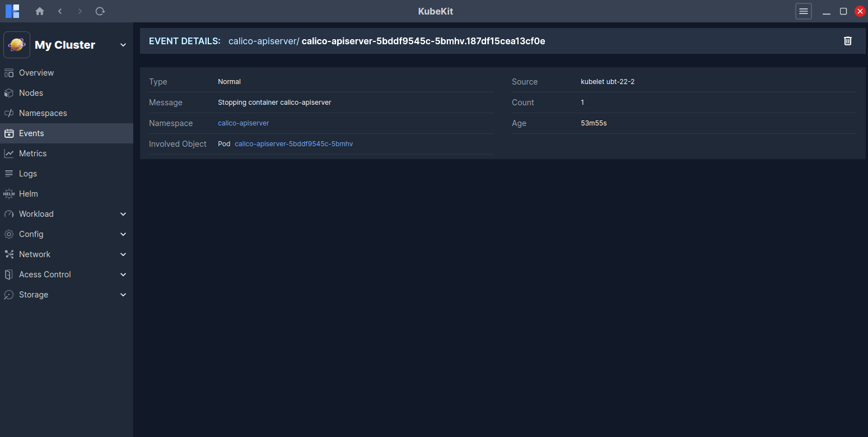Screen dimensions: 868x437
Task: Click the forward navigation arrow
Action: (x=80, y=11)
